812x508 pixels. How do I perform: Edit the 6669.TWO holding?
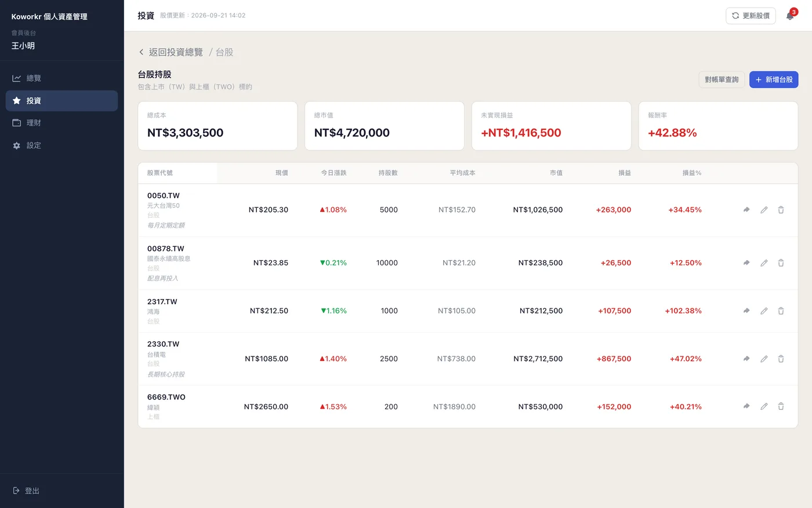(764, 407)
